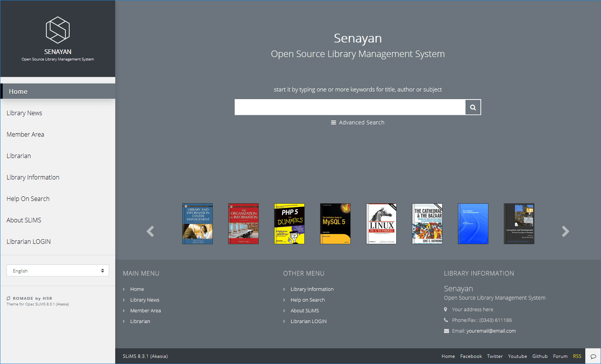Click About SLiMS under Other Menu
601x364 pixels.
tap(305, 311)
